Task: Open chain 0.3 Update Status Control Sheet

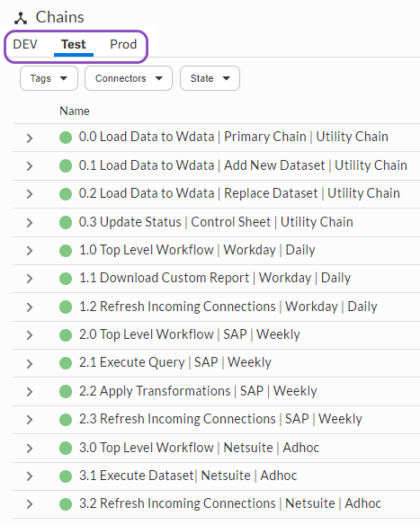Action: tap(216, 222)
